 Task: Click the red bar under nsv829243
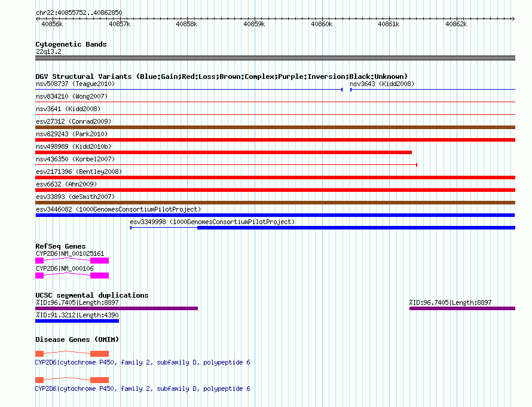275,140
